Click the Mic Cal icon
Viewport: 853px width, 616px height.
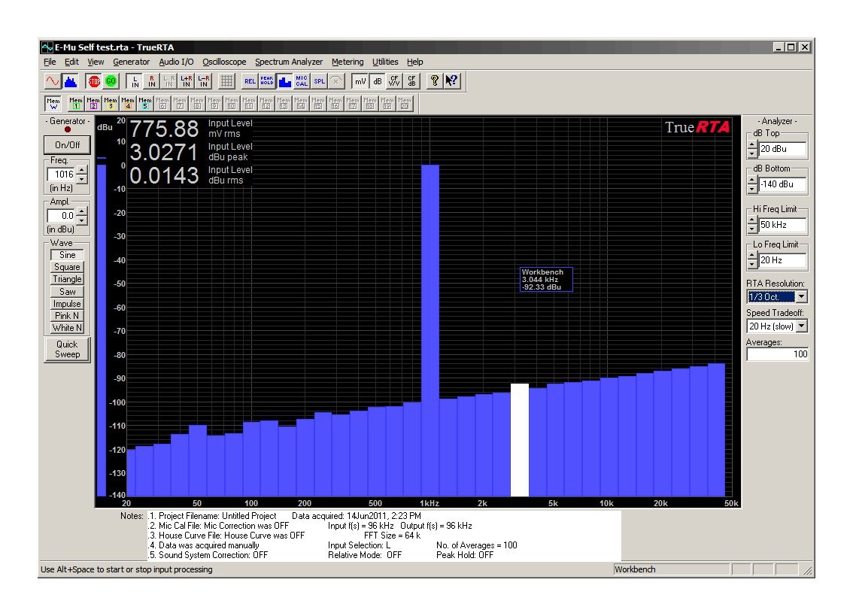pyautogui.click(x=302, y=80)
